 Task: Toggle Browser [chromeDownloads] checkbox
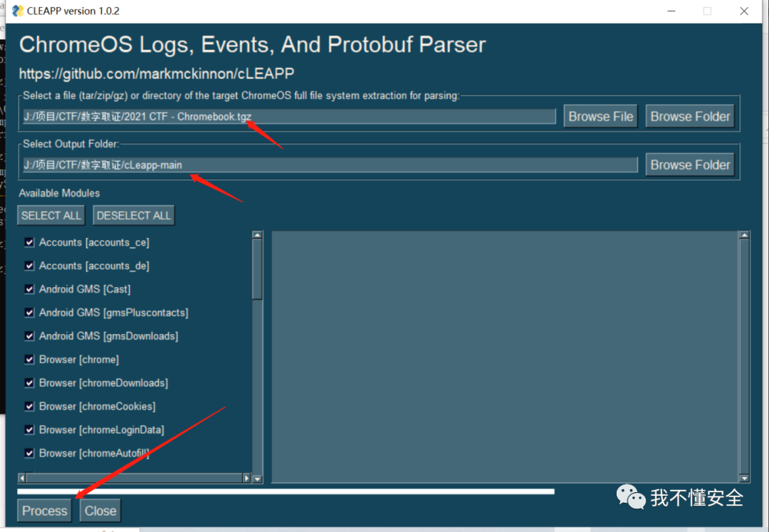pyautogui.click(x=29, y=383)
